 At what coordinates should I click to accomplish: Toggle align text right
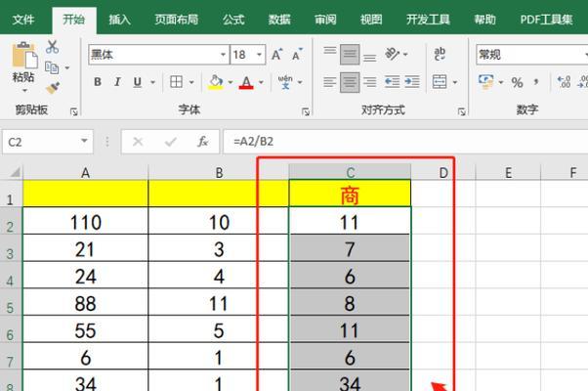pyautogui.click(x=370, y=82)
